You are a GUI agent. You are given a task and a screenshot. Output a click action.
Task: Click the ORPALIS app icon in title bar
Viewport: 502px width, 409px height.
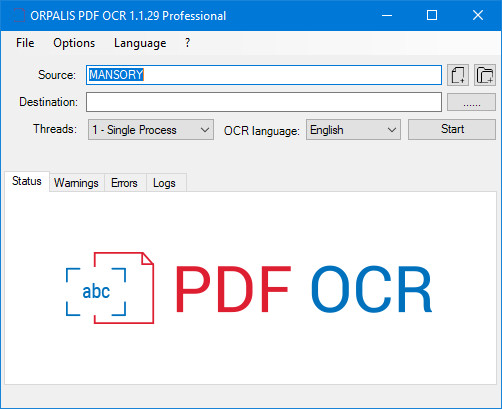pos(19,16)
